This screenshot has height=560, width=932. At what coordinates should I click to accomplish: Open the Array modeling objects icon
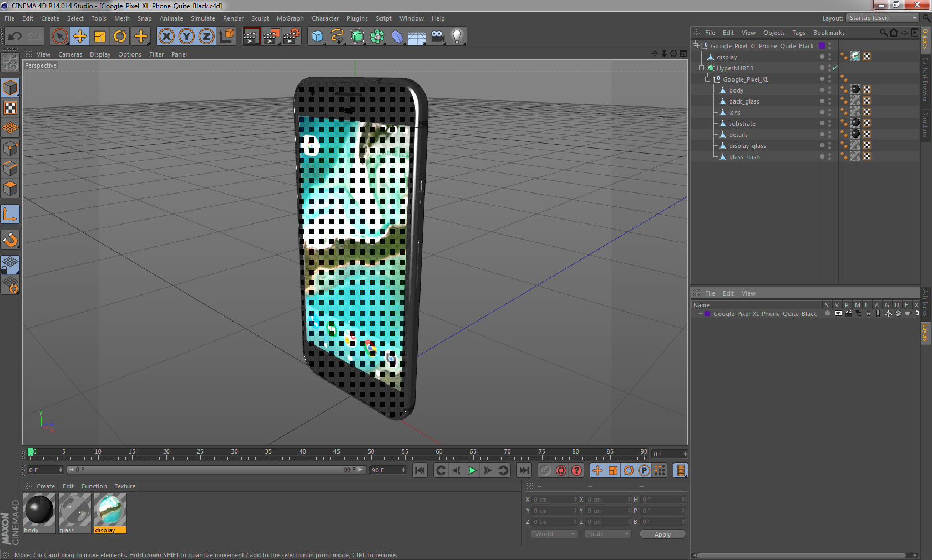[377, 37]
